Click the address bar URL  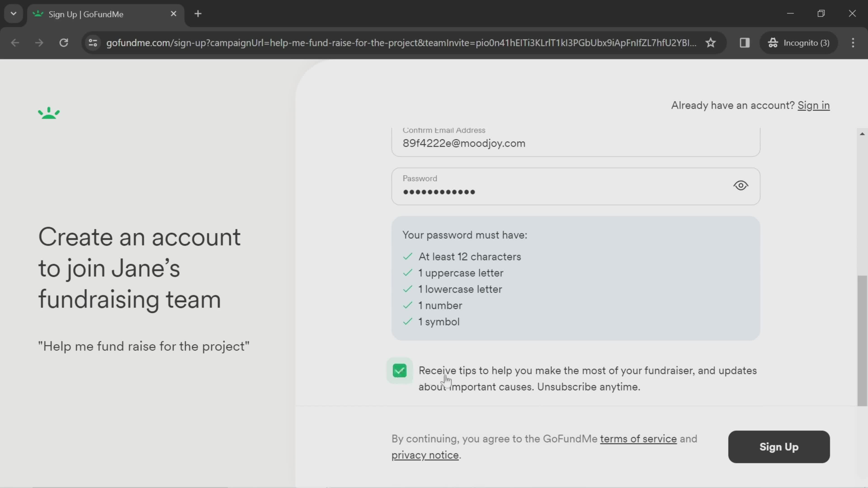point(401,43)
